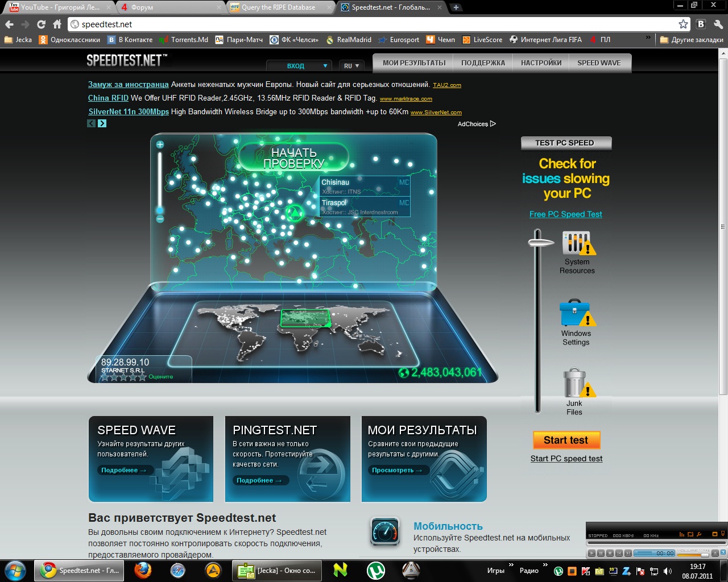728x582 pixels.
Task: Expand the ВХОД login dropdown
Action: 299,66
